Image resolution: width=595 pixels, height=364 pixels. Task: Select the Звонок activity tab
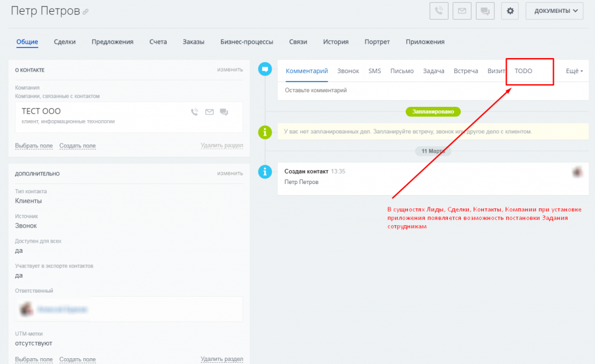coord(348,71)
